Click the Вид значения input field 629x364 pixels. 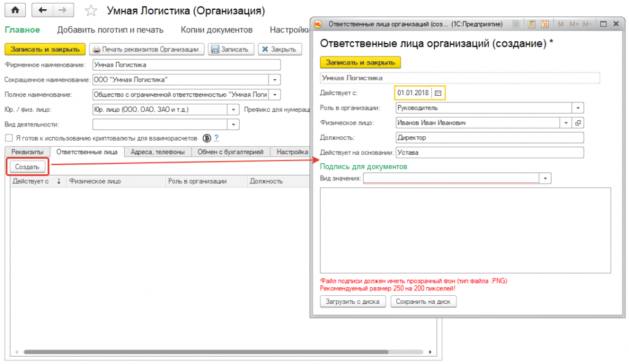coord(451,179)
